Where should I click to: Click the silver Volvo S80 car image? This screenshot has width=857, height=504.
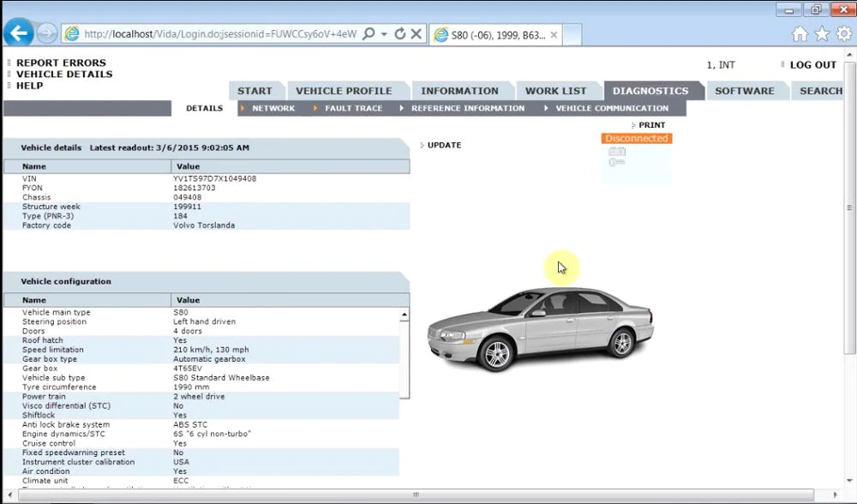click(541, 328)
